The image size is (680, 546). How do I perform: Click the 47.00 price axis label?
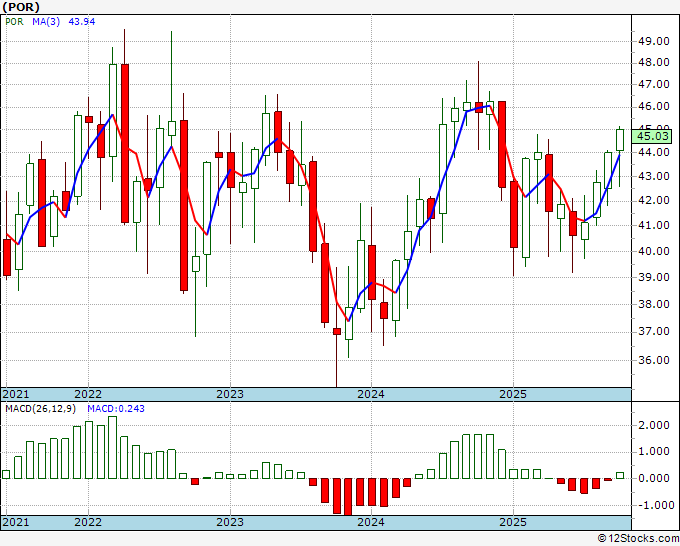coord(654,85)
